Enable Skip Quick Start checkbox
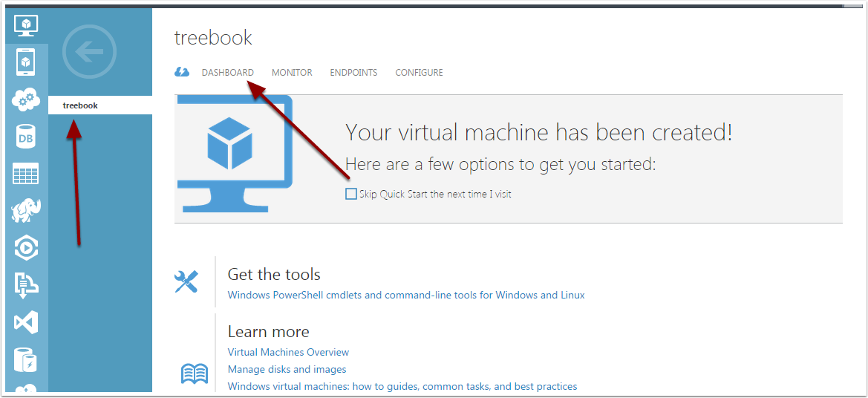 (x=351, y=194)
